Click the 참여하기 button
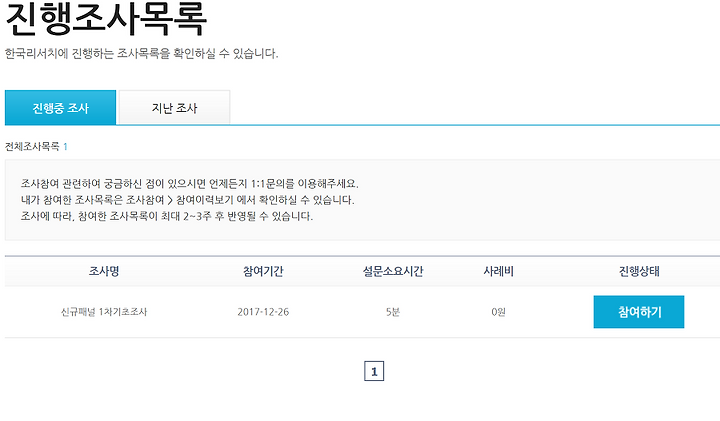The width and height of the screenshot is (720, 421). (x=639, y=312)
